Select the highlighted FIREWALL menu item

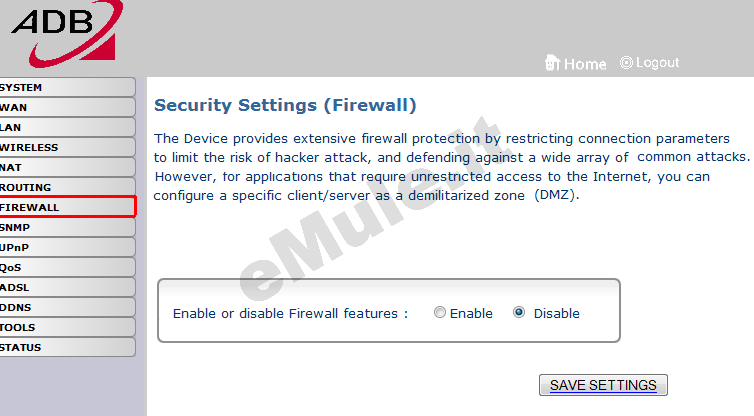(67, 207)
